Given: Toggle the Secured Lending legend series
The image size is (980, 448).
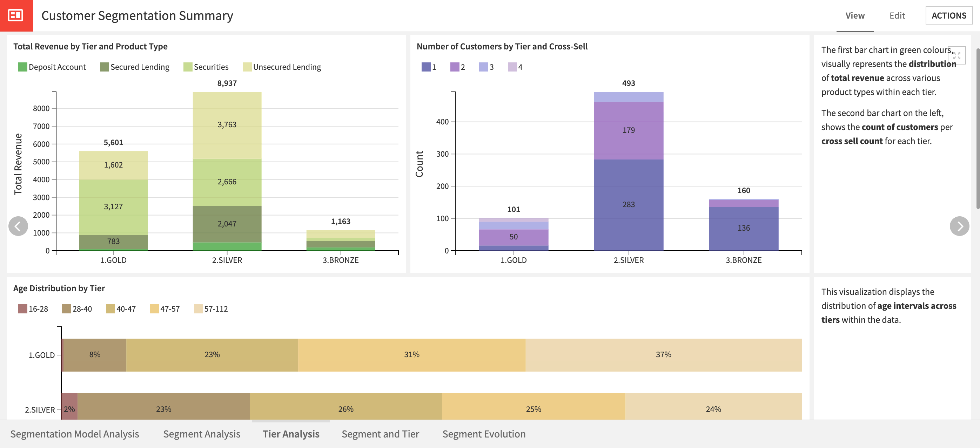Looking at the screenshot, I should 135,67.
